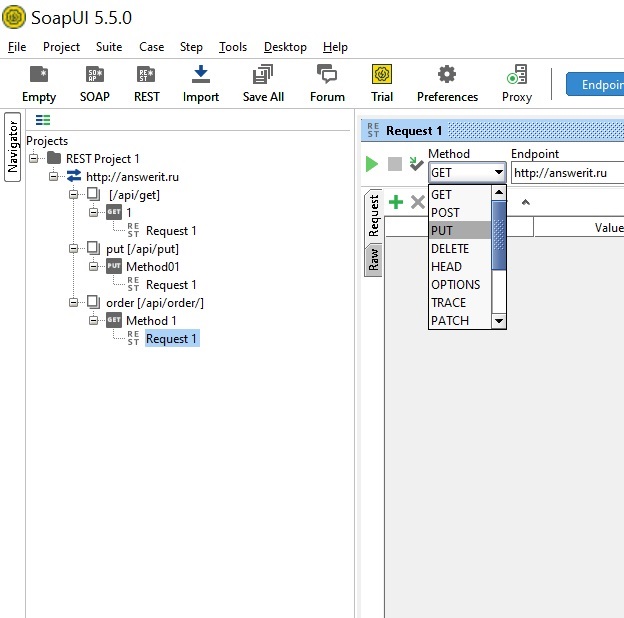
Task: Open Proxy settings icon
Action: (x=517, y=74)
